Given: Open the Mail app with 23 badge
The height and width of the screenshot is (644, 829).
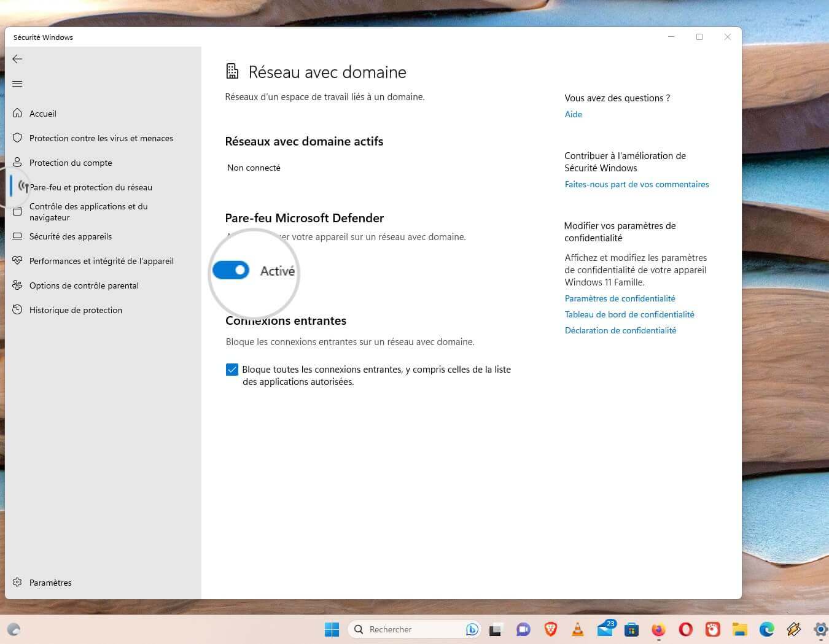Looking at the screenshot, I should (606, 629).
